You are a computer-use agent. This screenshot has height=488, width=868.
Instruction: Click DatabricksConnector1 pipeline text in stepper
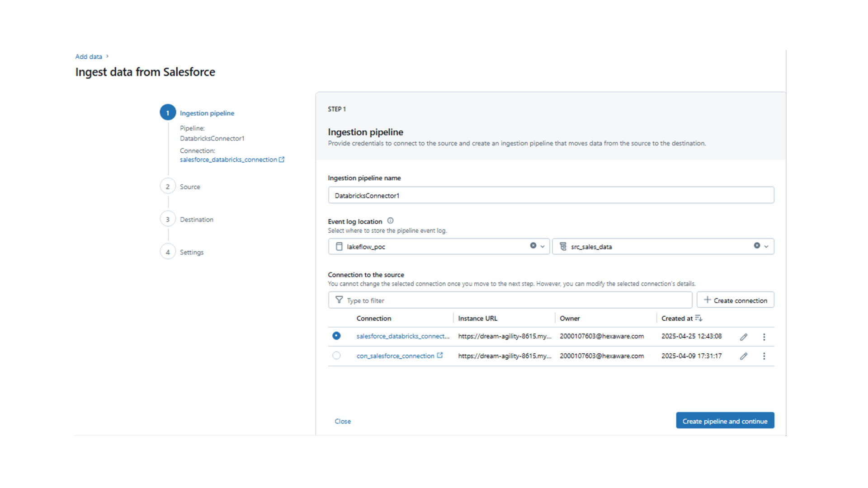[x=212, y=138]
